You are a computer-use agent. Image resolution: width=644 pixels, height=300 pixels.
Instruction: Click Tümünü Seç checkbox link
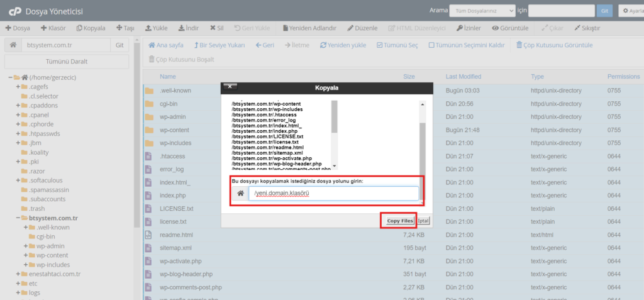pos(397,45)
